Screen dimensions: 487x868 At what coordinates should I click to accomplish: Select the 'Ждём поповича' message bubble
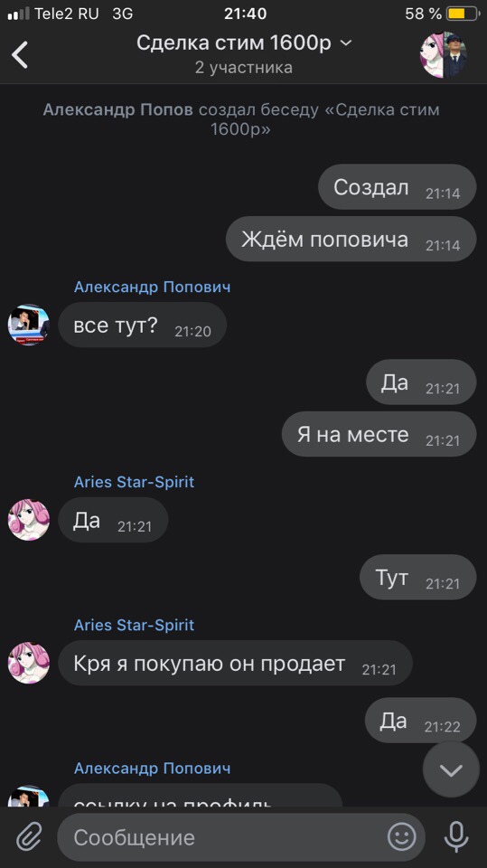(351, 239)
